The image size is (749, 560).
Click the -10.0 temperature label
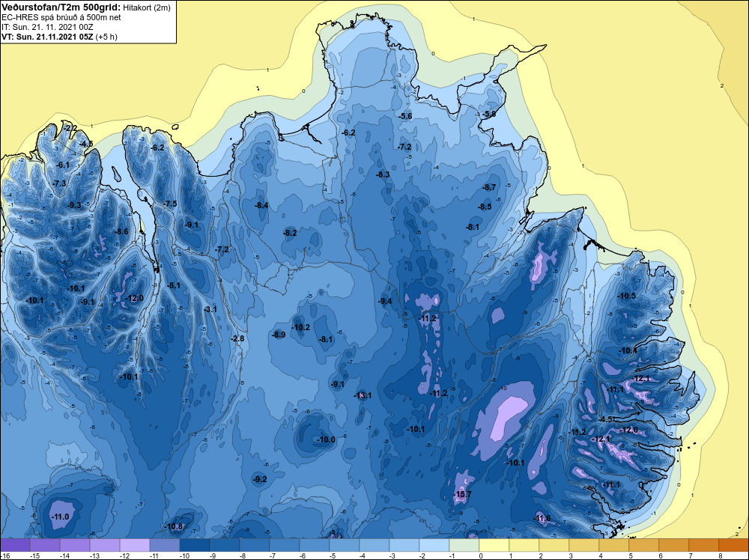(x=327, y=439)
